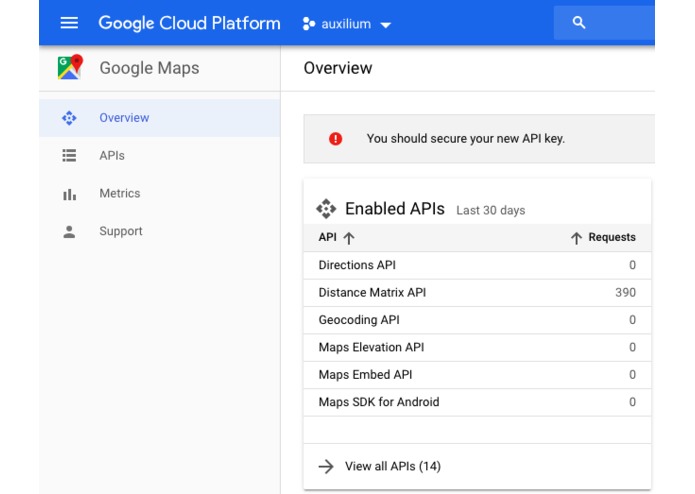Click the search magnifier icon

[x=579, y=23]
